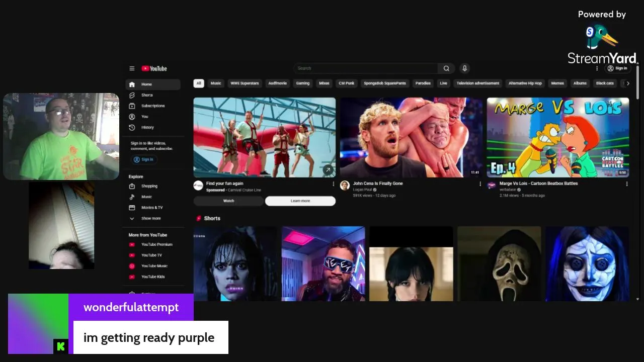Open YouTube Premium in sidebar

(153, 245)
